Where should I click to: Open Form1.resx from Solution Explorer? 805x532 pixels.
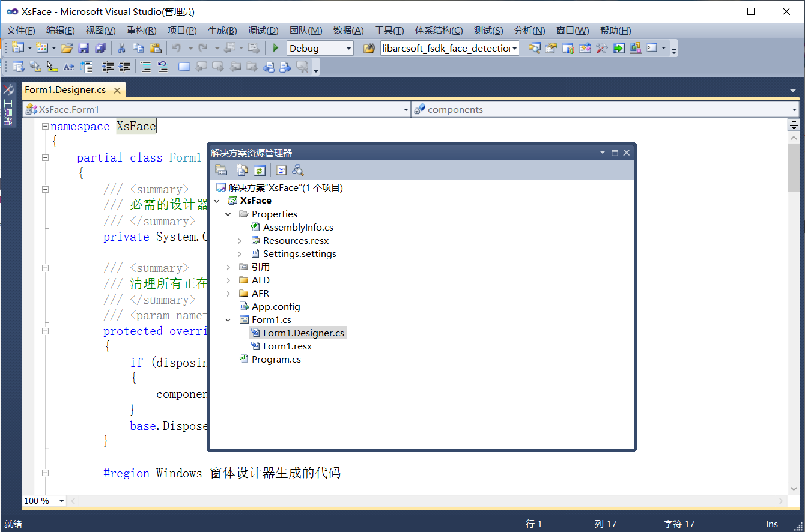pyautogui.click(x=287, y=346)
